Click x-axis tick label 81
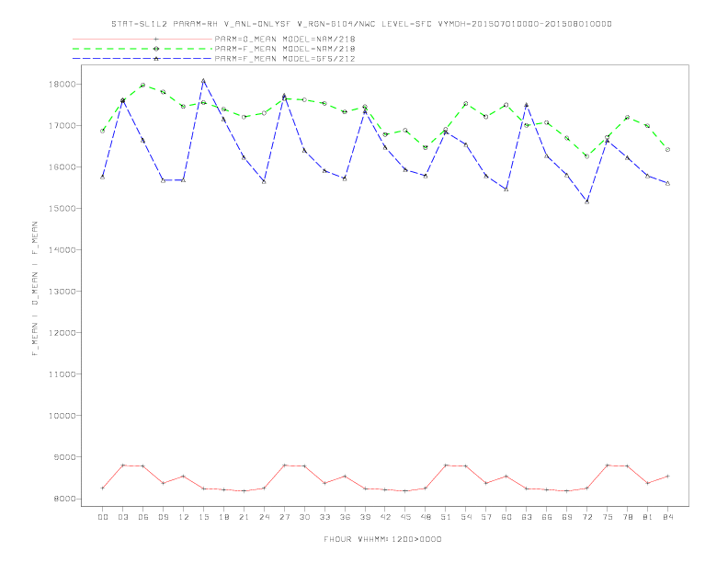Image resolution: width=728 pixels, height=563 pixels. coord(648,517)
